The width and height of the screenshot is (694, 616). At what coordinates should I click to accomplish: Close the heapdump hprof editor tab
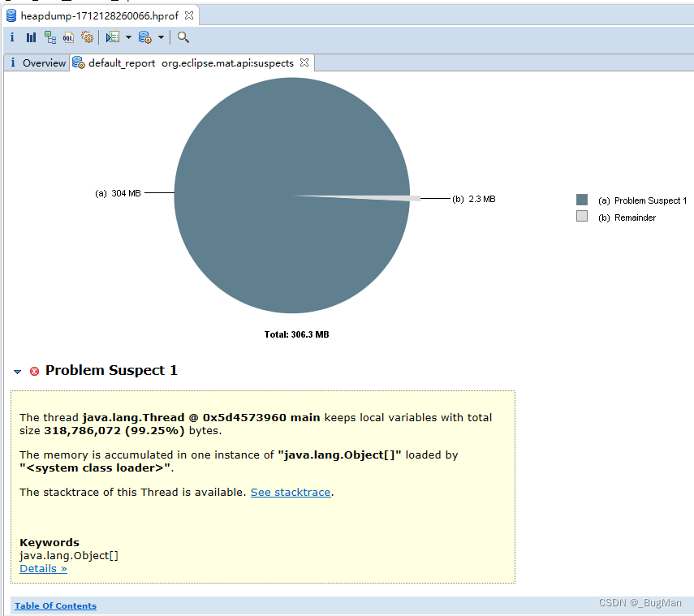click(x=189, y=15)
